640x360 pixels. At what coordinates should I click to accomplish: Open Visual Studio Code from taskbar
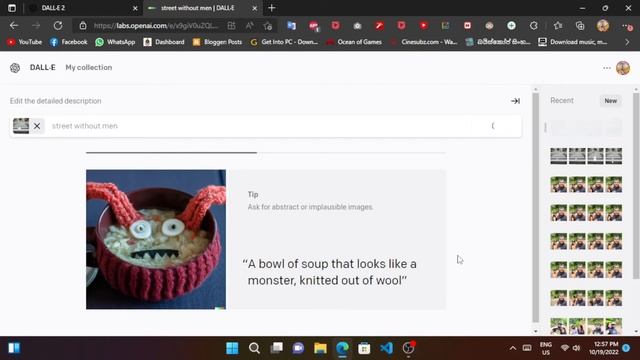tap(386, 348)
